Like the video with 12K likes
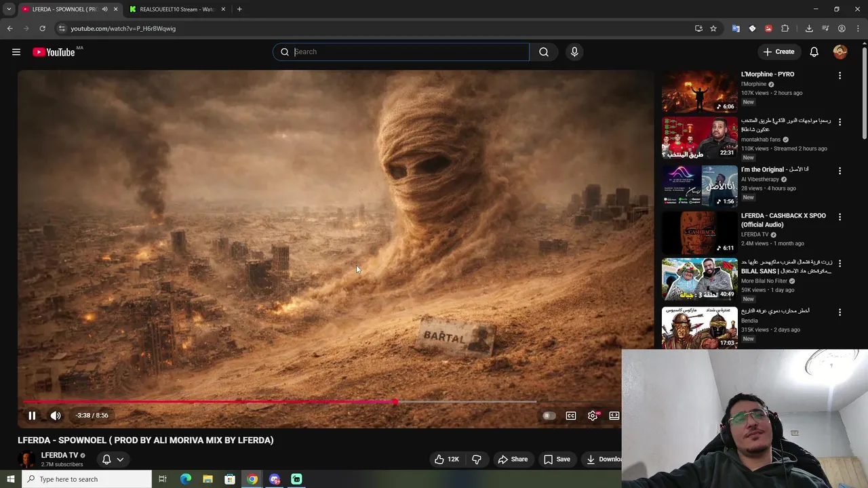 pyautogui.click(x=447, y=460)
